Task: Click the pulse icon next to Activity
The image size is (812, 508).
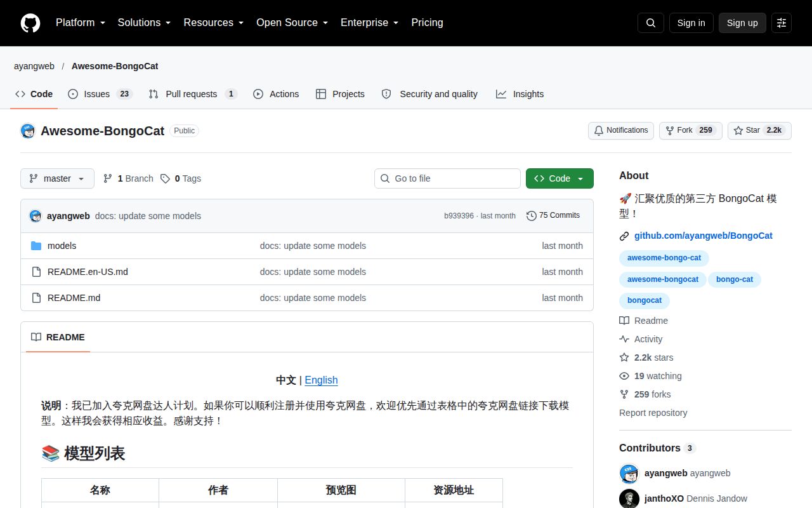Action: tap(624, 339)
